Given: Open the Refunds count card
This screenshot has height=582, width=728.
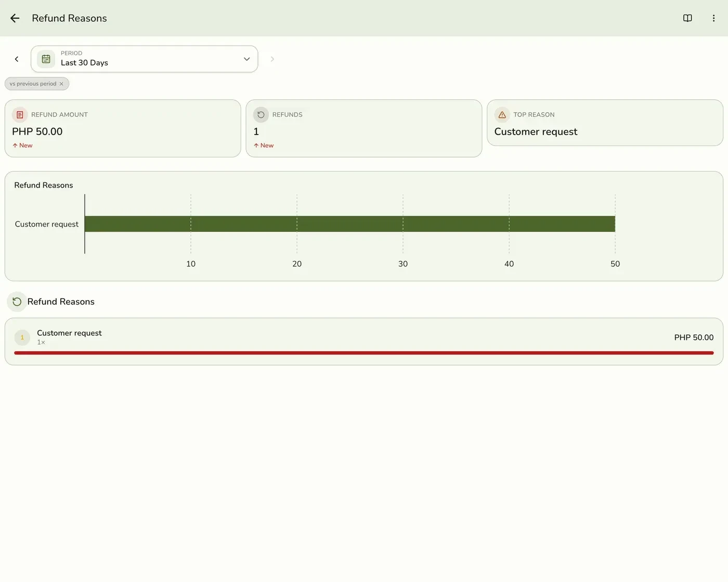Looking at the screenshot, I should [x=364, y=128].
